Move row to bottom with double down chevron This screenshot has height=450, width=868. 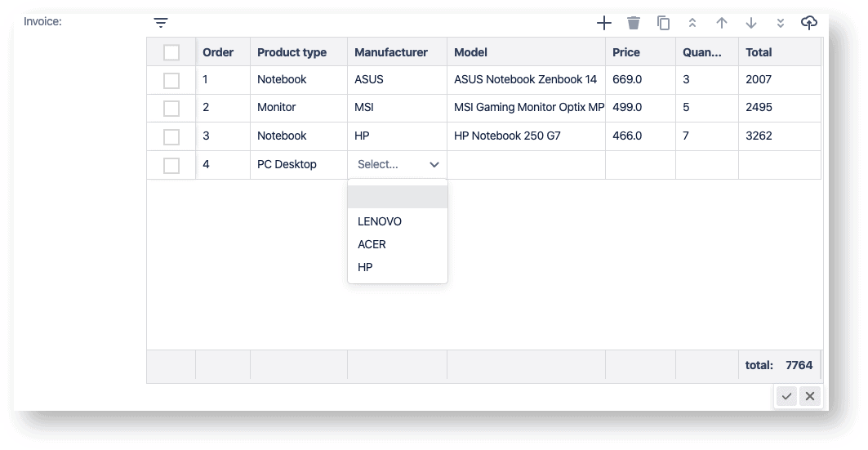[x=780, y=23]
